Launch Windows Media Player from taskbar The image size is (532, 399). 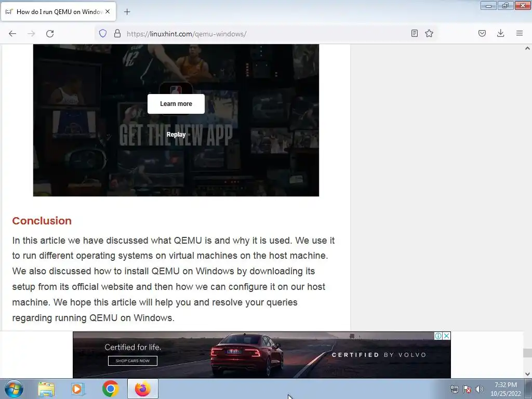click(78, 389)
